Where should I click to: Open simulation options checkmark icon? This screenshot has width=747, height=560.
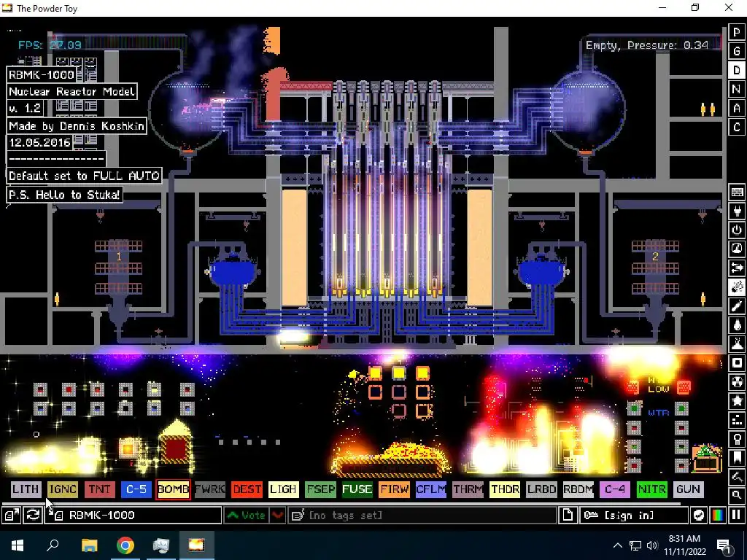coord(698,516)
